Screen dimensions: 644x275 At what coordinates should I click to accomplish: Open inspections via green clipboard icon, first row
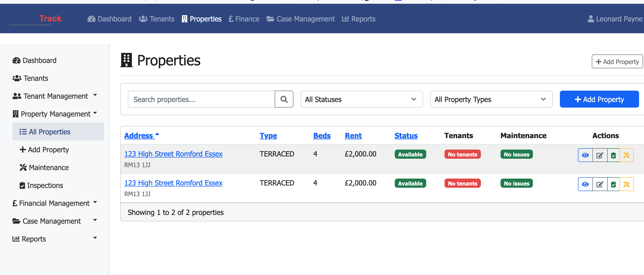click(613, 155)
